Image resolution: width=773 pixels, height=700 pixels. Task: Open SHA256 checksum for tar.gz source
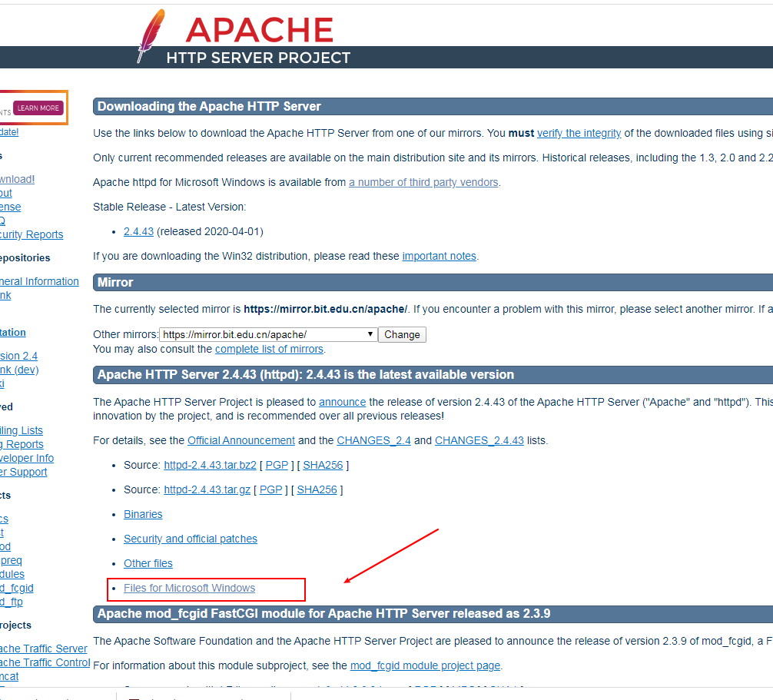coord(317,490)
